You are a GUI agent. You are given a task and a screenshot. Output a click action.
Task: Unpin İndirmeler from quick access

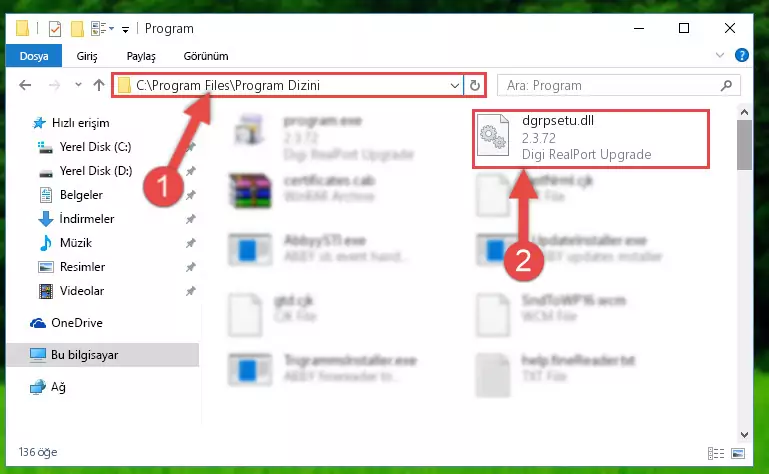[x=190, y=219]
